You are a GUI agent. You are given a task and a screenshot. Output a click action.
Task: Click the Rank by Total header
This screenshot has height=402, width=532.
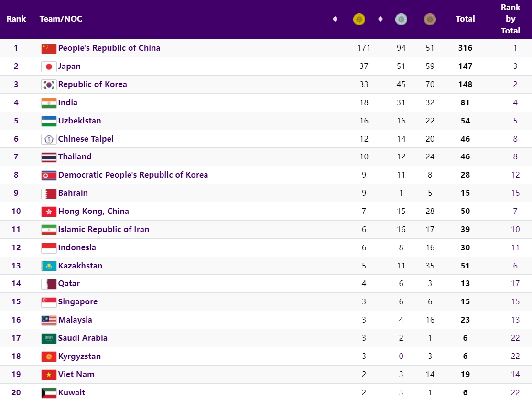click(x=510, y=19)
